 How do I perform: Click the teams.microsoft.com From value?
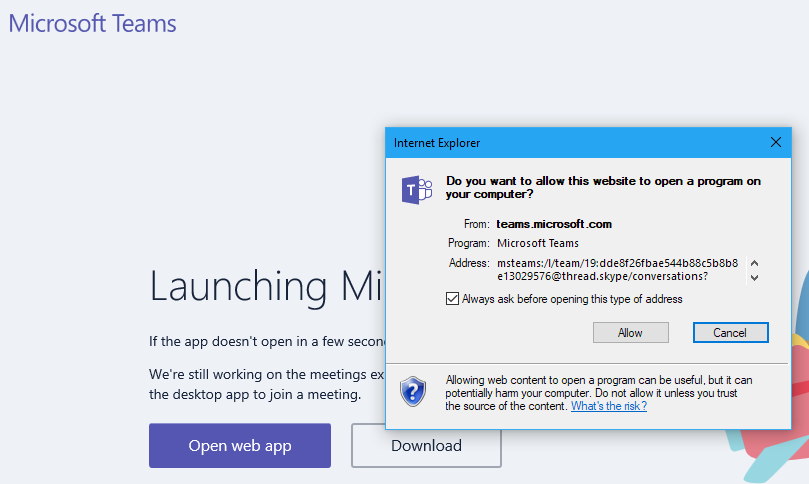pyautogui.click(x=554, y=224)
